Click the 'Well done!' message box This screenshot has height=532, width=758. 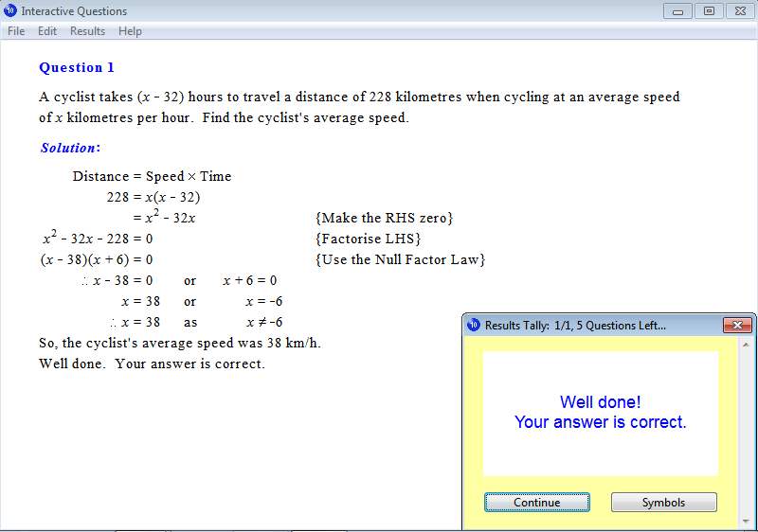(x=600, y=413)
